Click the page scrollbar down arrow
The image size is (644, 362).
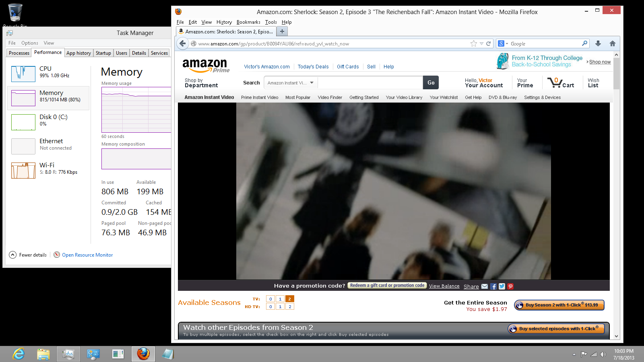click(x=616, y=336)
